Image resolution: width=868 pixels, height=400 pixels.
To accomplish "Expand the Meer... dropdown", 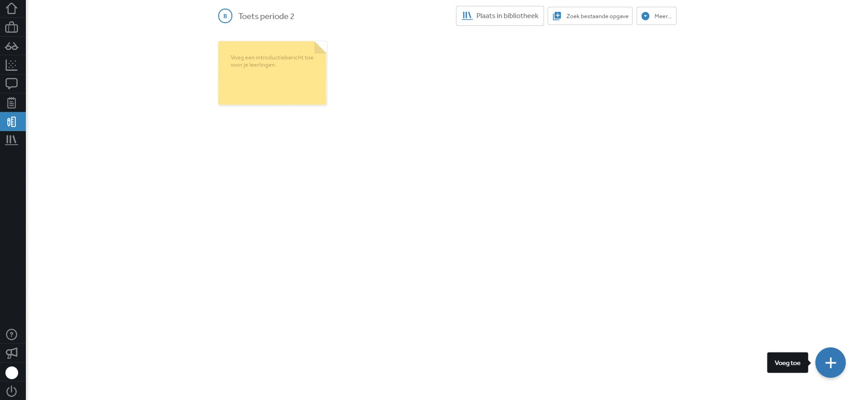I will pyautogui.click(x=657, y=16).
